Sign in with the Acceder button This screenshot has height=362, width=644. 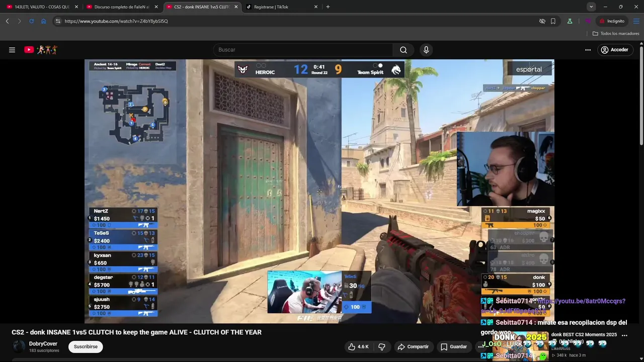pyautogui.click(x=614, y=50)
